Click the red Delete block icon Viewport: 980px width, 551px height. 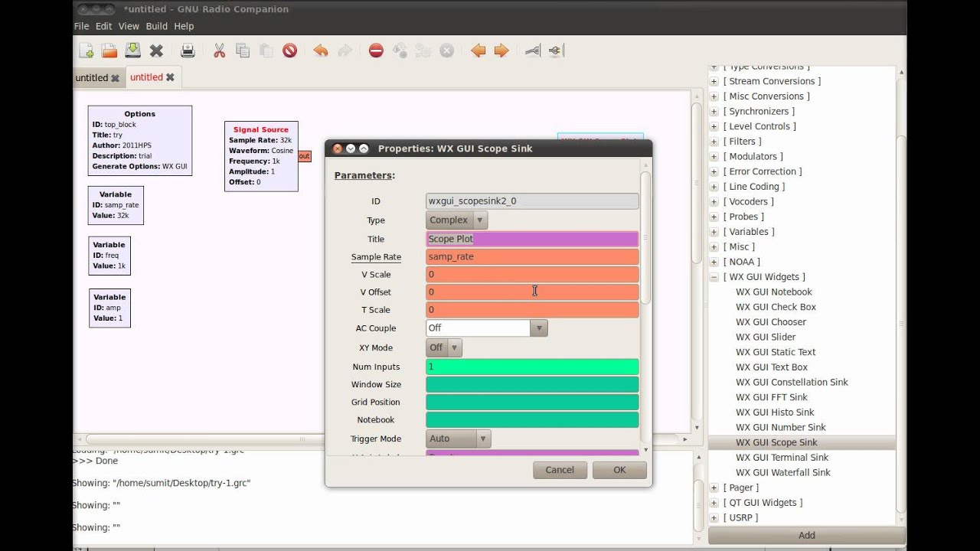[x=289, y=51]
